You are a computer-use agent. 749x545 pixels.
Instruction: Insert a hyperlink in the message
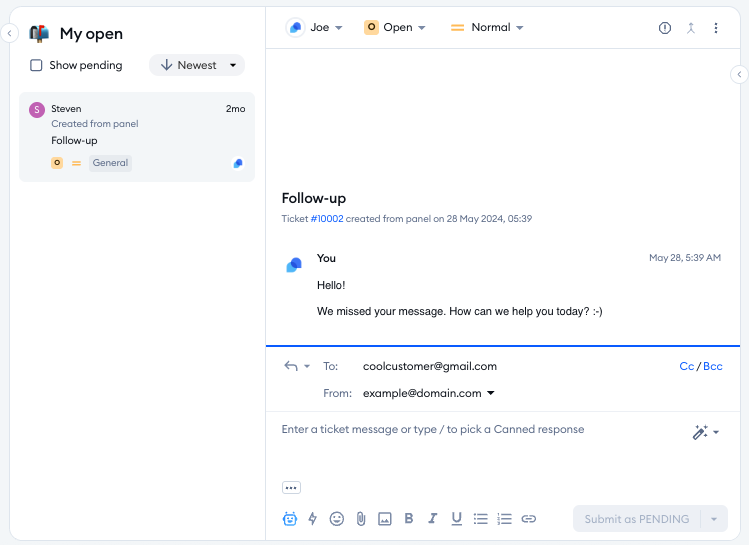[x=529, y=519]
